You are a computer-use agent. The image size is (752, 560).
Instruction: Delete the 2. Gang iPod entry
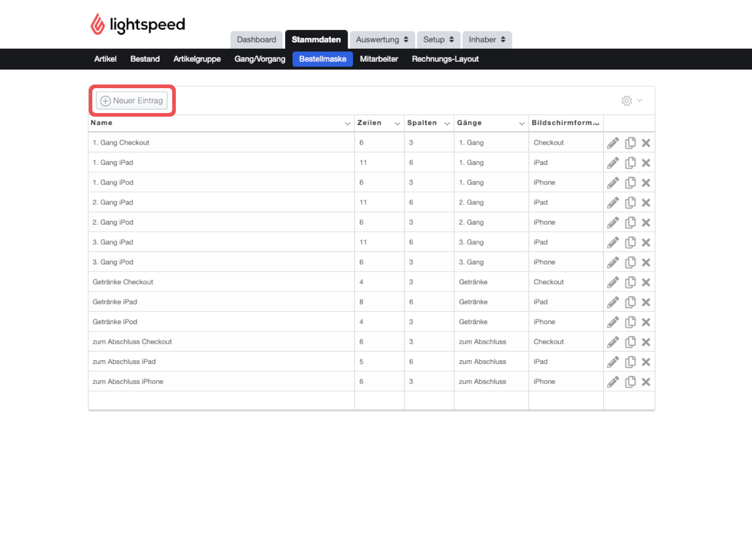point(646,222)
